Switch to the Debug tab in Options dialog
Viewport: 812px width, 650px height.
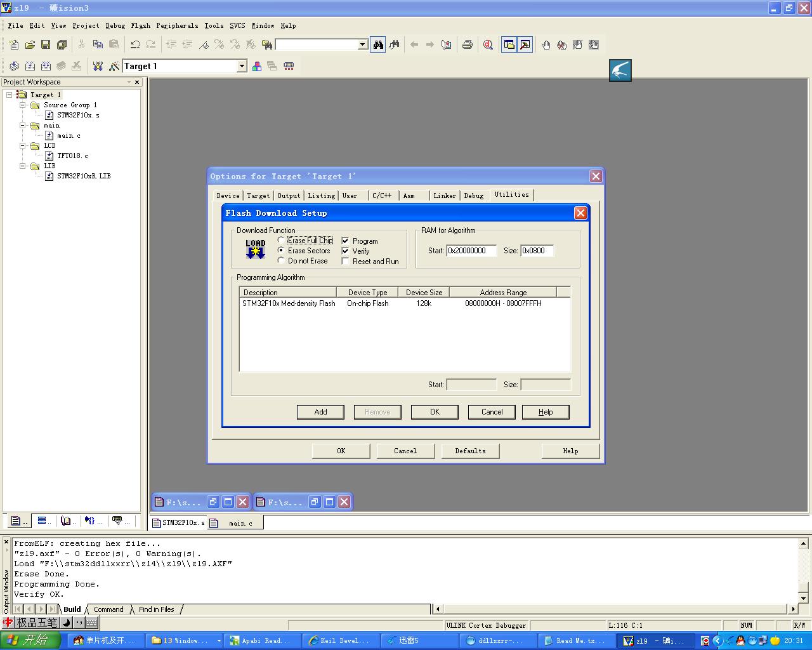point(474,196)
